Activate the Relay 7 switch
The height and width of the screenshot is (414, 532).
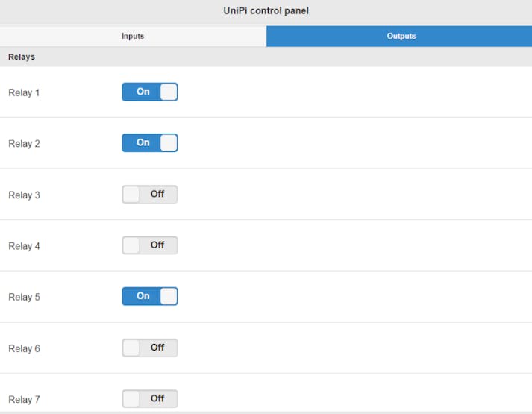150,398
